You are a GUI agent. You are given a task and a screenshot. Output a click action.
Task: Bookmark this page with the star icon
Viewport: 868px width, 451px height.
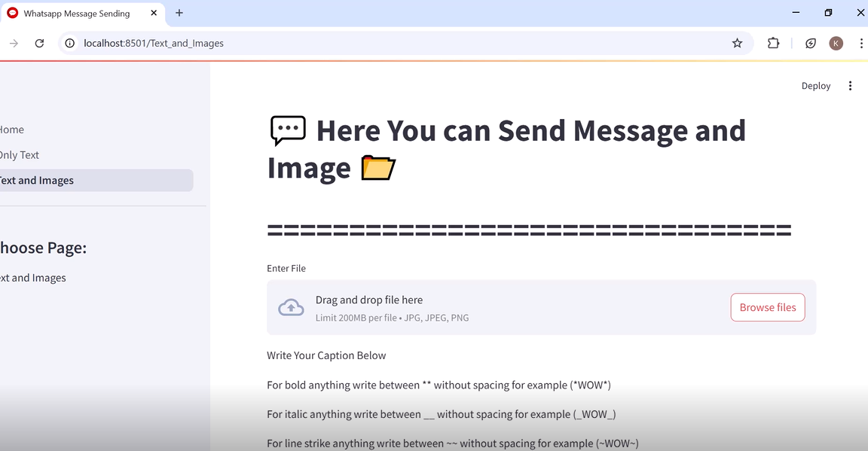click(x=737, y=43)
